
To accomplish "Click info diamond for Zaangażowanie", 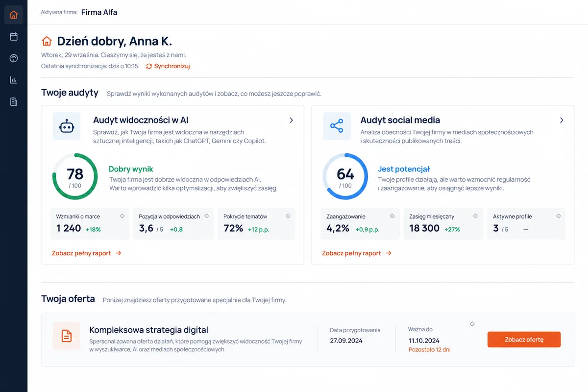I will tap(392, 216).
